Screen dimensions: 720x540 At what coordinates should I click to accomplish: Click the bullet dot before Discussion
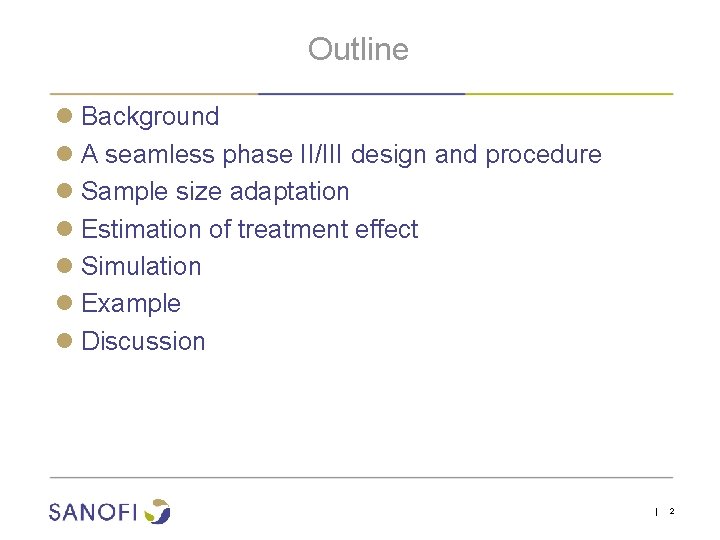63,342
